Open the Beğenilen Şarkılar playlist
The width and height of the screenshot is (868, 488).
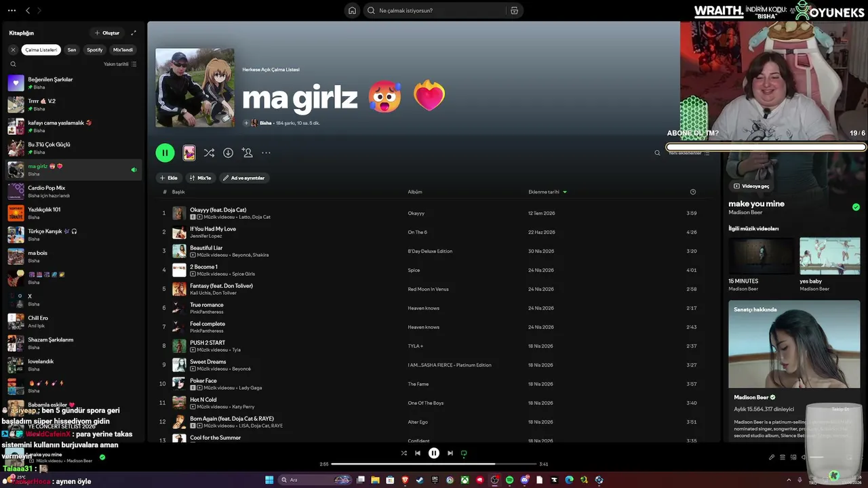coord(75,83)
